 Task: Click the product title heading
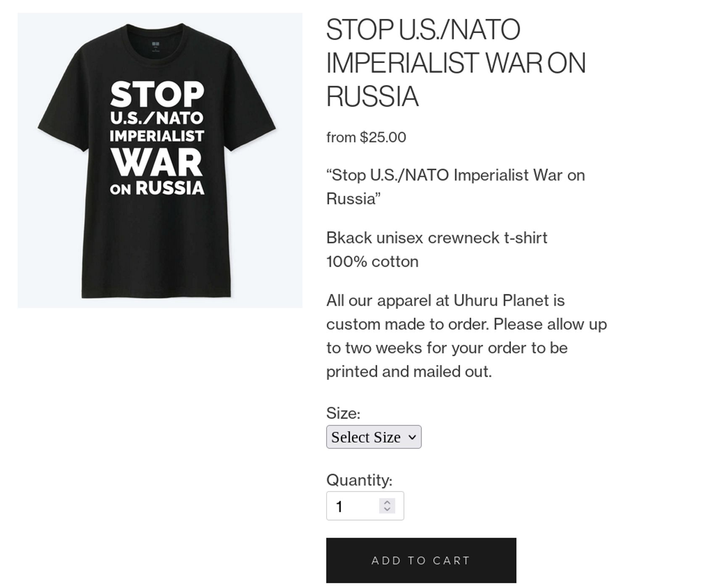[x=456, y=63]
